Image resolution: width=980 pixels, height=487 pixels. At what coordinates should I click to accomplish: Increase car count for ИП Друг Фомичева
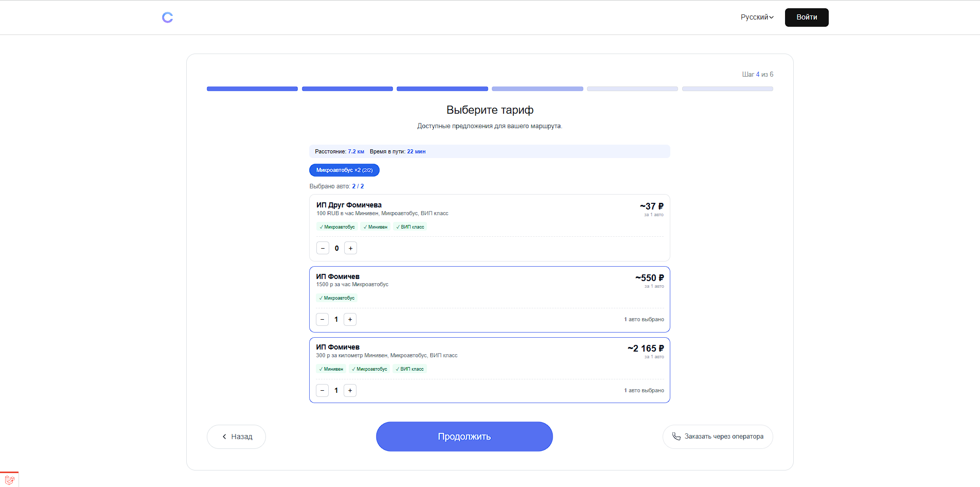350,248
